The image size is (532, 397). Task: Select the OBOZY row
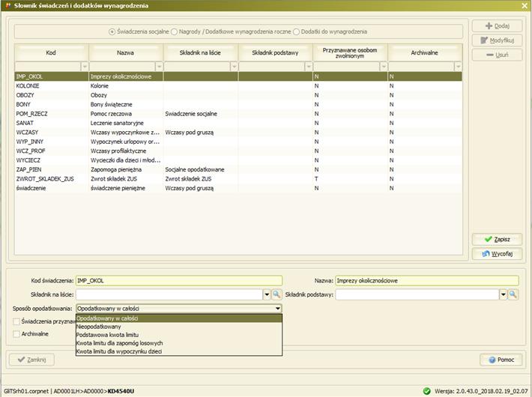pos(238,95)
